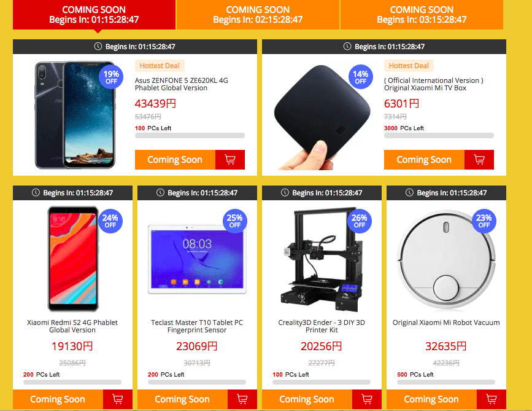Click cart icon for Asus ZENFONE 5
Screen dimensions: 532x411
tap(230, 160)
